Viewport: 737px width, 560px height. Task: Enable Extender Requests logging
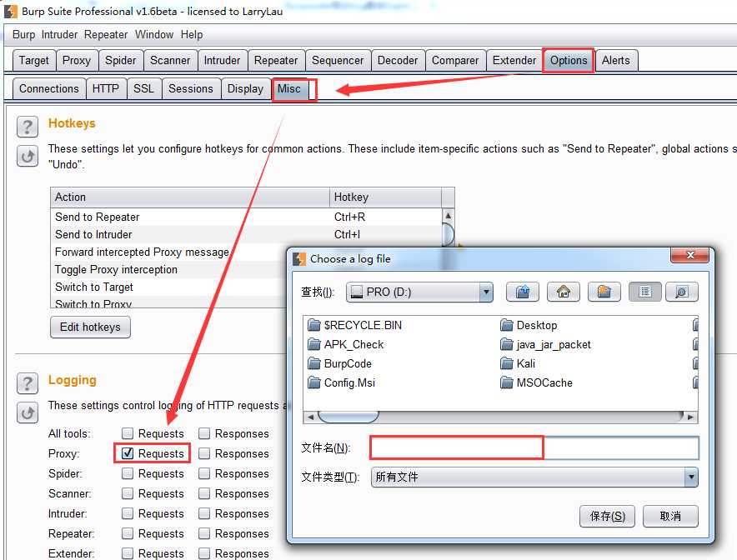click(128, 553)
